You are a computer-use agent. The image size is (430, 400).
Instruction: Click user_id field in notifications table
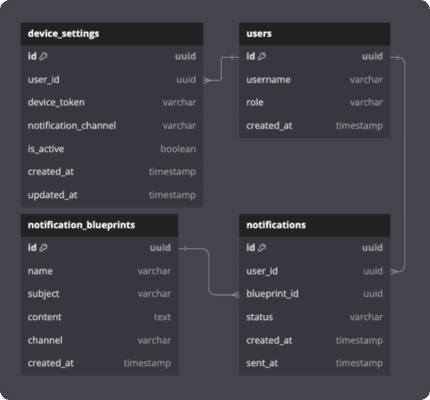click(x=315, y=271)
